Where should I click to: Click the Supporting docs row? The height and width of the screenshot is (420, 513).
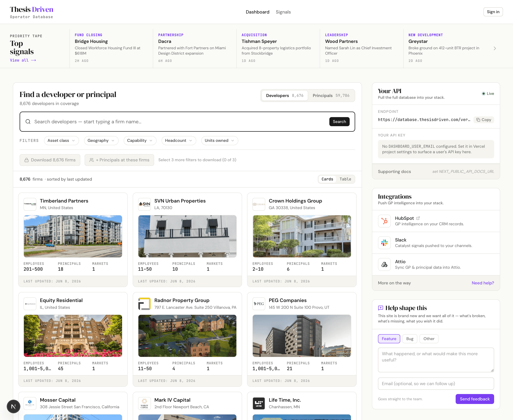point(436,172)
